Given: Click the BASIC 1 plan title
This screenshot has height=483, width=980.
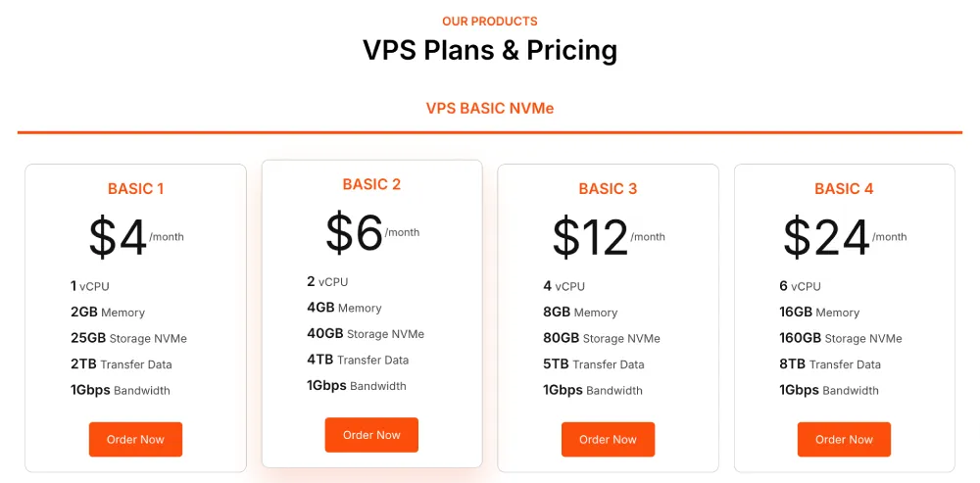Looking at the screenshot, I should pos(135,189).
